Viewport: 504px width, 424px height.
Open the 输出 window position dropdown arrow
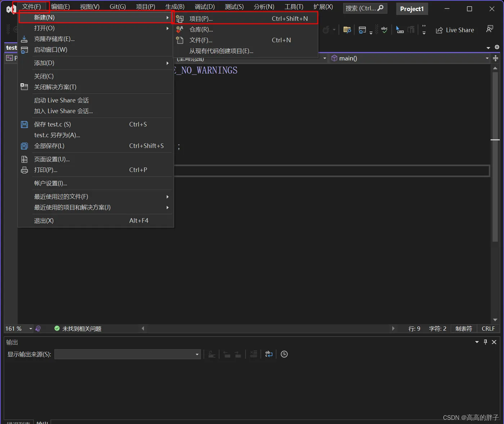(x=477, y=342)
